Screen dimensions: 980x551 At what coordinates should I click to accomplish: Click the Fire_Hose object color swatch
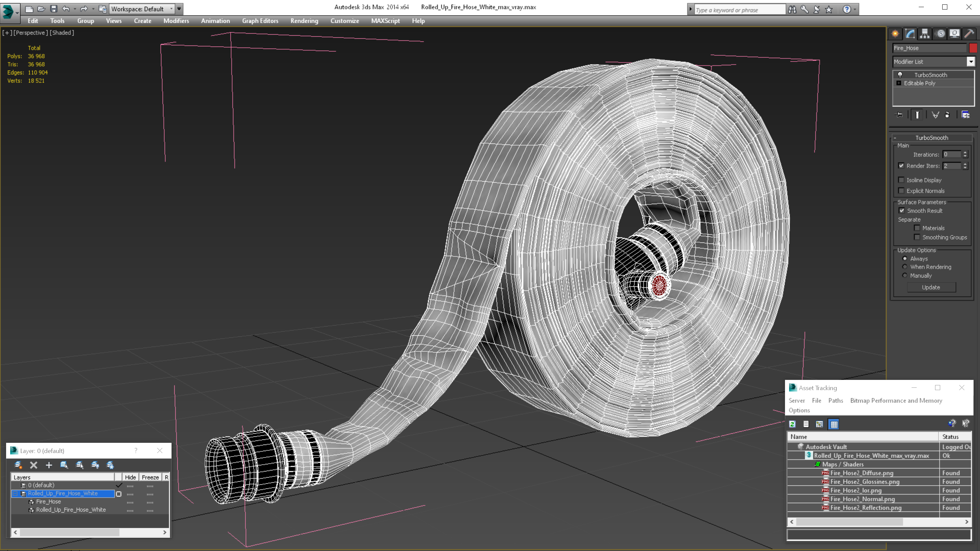[x=973, y=48]
